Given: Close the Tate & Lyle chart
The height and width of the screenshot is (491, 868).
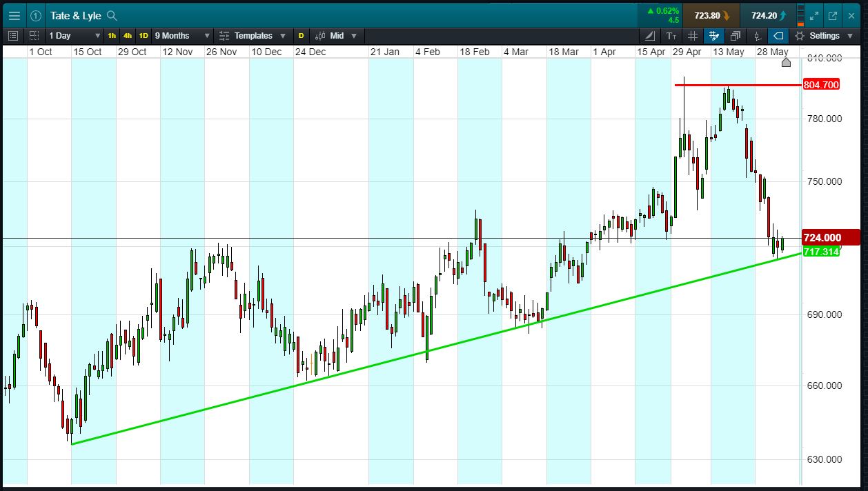Looking at the screenshot, I should click(851, 15).
